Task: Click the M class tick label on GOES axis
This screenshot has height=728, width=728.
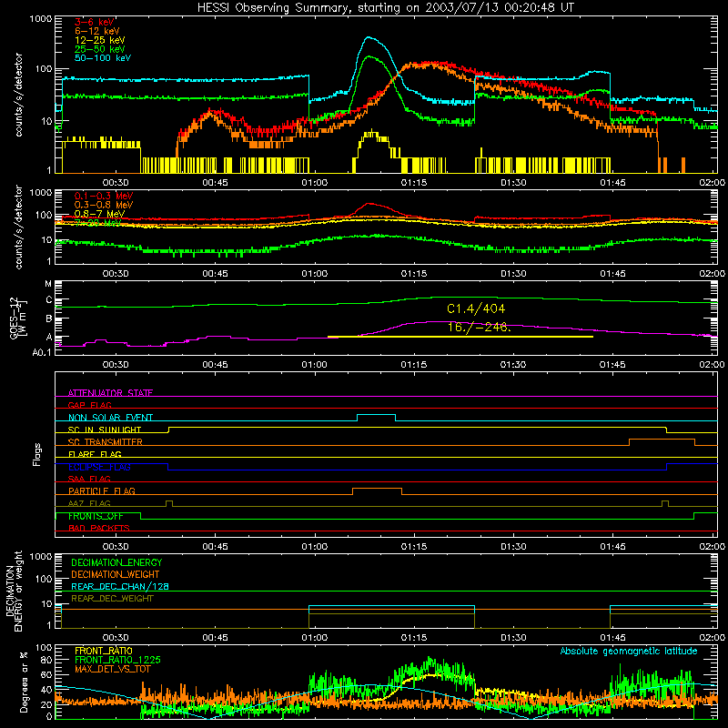Action: click(x=48, y=284)
